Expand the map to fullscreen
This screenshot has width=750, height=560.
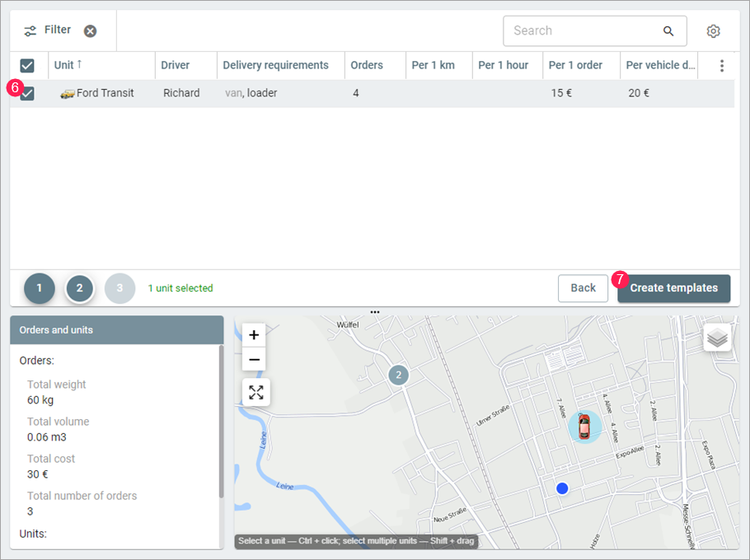click(x=256, y=393)
